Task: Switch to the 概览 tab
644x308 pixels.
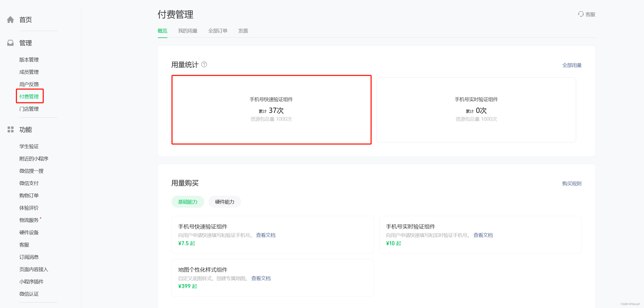Action: coord(162,31)
